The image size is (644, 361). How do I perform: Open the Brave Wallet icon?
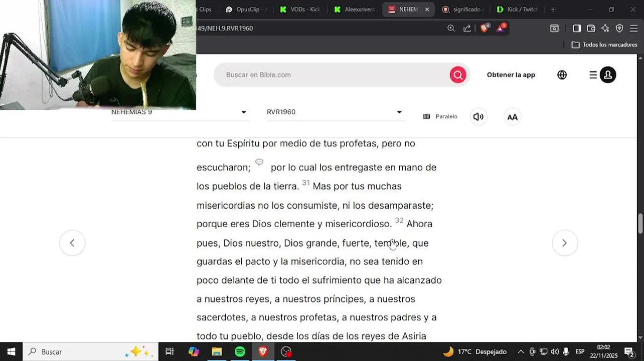(x=591, y=28)
